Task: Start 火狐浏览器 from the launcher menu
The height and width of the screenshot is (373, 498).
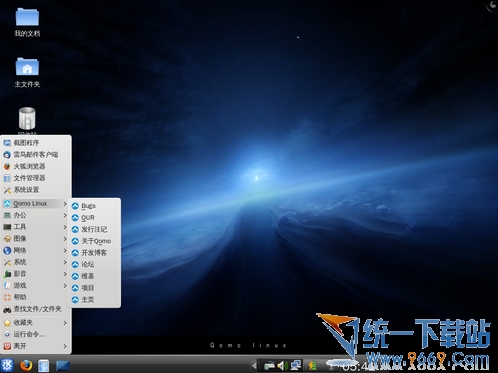Action: click(x=36, y=166)
